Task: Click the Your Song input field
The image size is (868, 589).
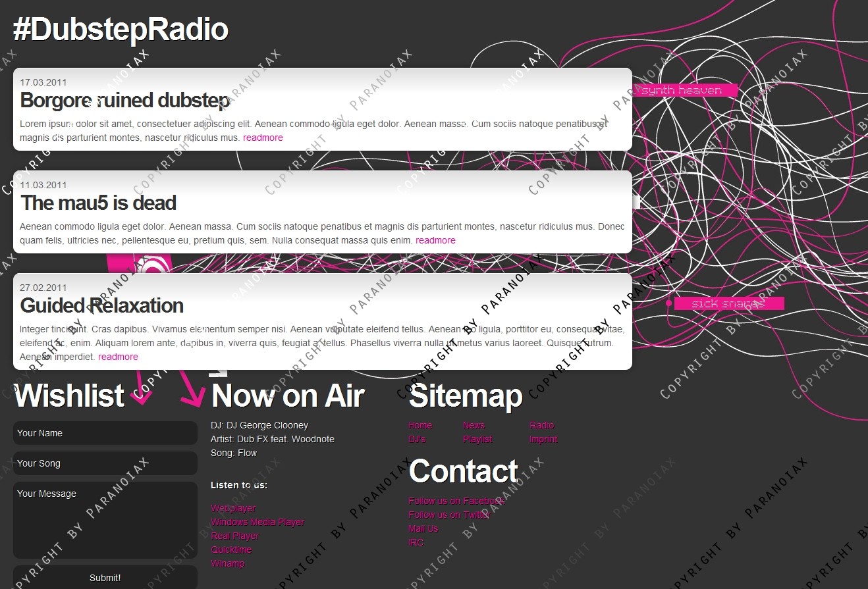Action: 105,463
